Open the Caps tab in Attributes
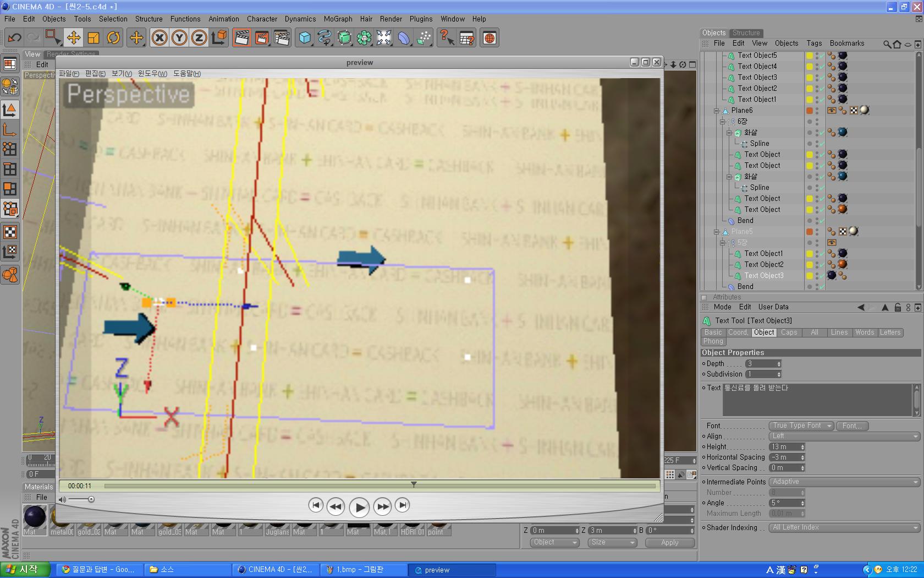The height and width of the screenshot is (578, 924). [x=789, y=332]
